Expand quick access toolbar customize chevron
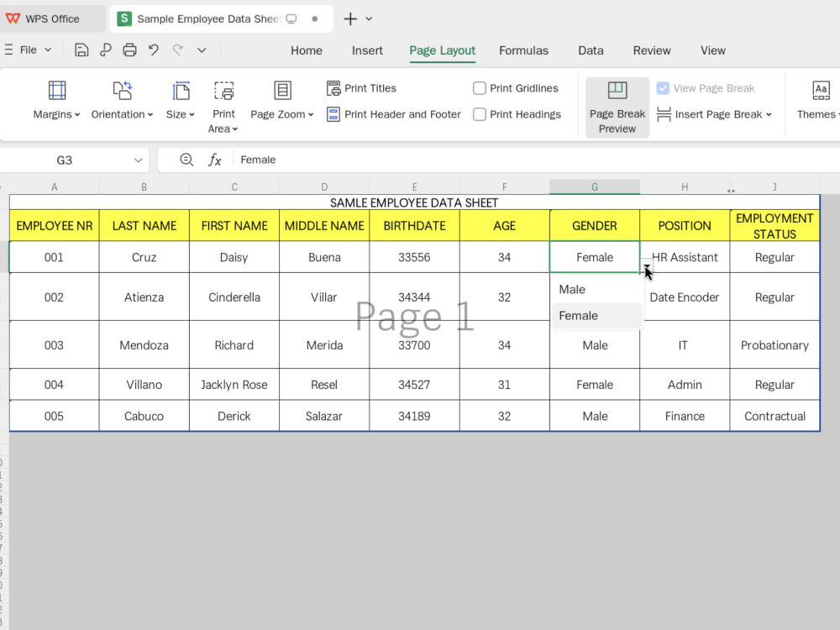 (202, 50)
